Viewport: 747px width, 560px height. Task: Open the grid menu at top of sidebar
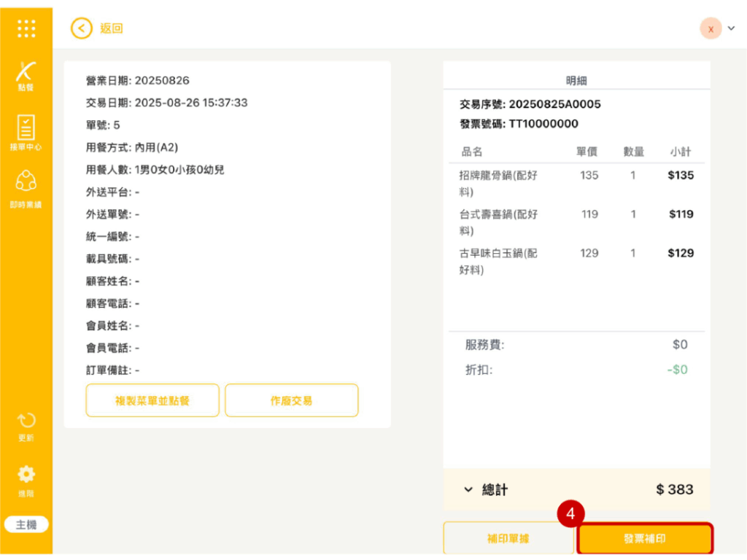tap(26, 28)
